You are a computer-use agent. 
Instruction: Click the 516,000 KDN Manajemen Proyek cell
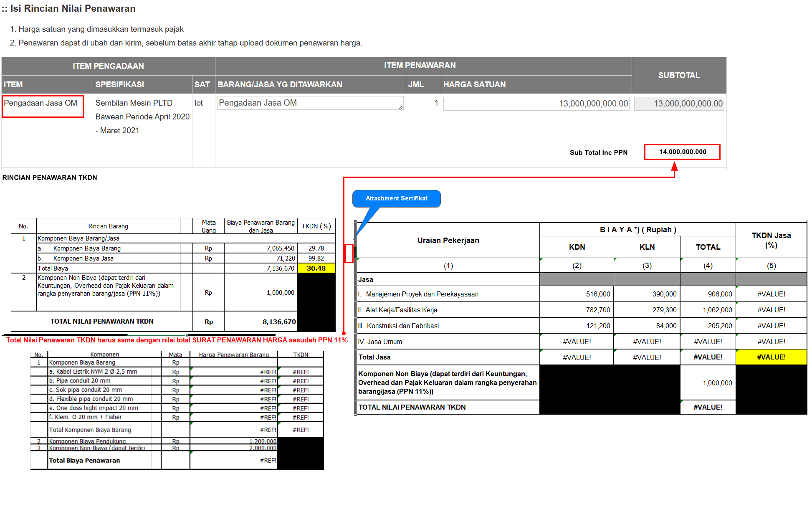click(597, 294)
